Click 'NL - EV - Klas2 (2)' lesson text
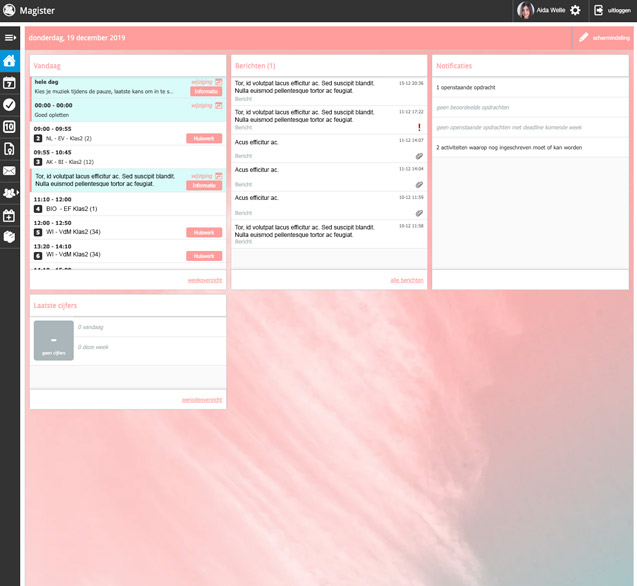637x586 pixels. pyautogui.click(x=69, y=139)
